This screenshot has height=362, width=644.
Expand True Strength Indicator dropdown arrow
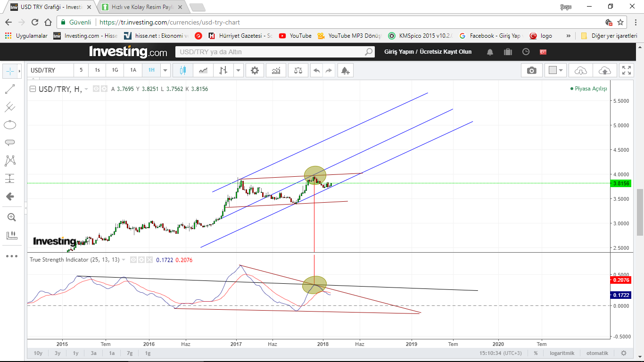click(124, 260)
